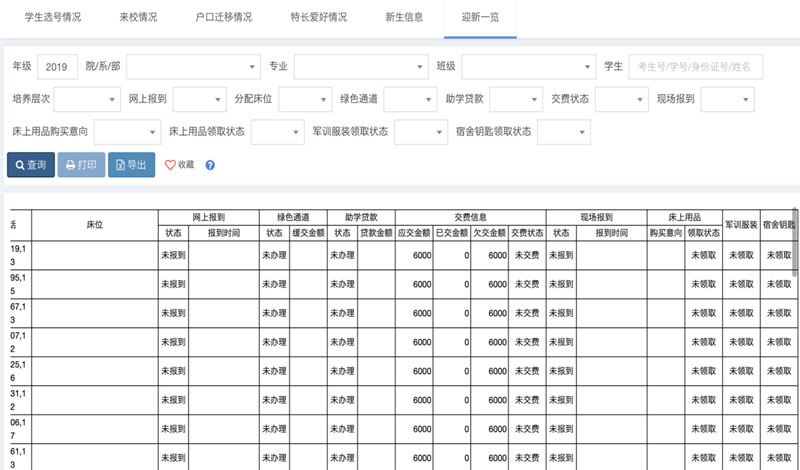Image resolution: width=800 pixels, height=470 pixels.
Task: Open the 网上报到 filter dropdown
Action: pos(199,99)
